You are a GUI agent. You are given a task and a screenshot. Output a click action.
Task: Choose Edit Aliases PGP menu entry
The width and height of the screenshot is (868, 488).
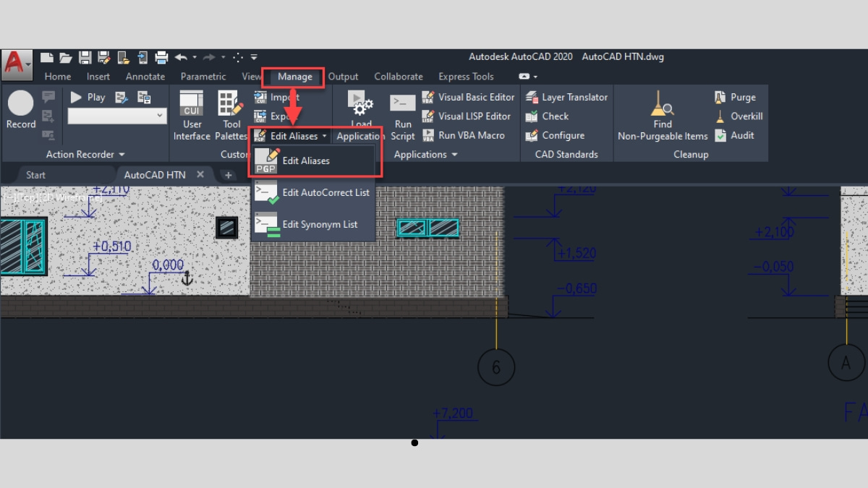pos(313,160)
